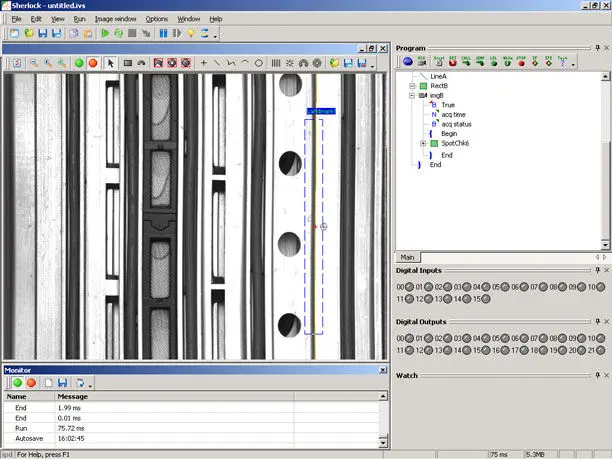Image resolution: width=612 pixels, height=459 pixels.
Task: Toggle digital input 15 indicator
Action: coord(486,299)
